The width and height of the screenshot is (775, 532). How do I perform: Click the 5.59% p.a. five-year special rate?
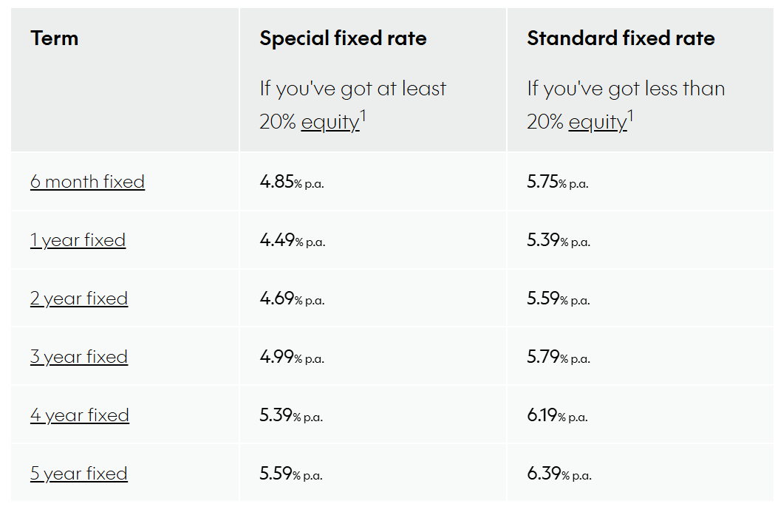click(x=291, y=474)
